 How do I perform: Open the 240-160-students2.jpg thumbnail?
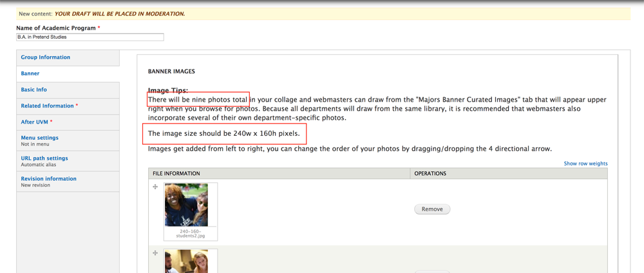[186, 205]
